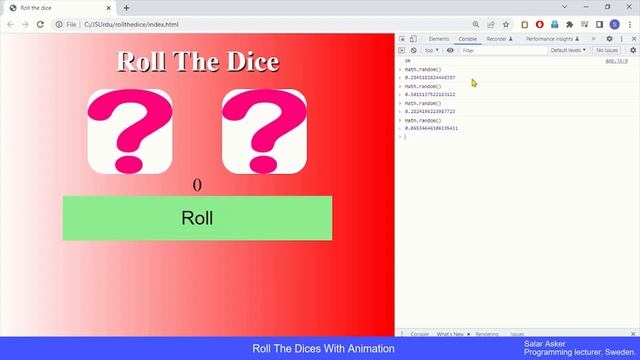640x360 pixels.
Task: Close the DevTools drawer
Action: [633, 334]
